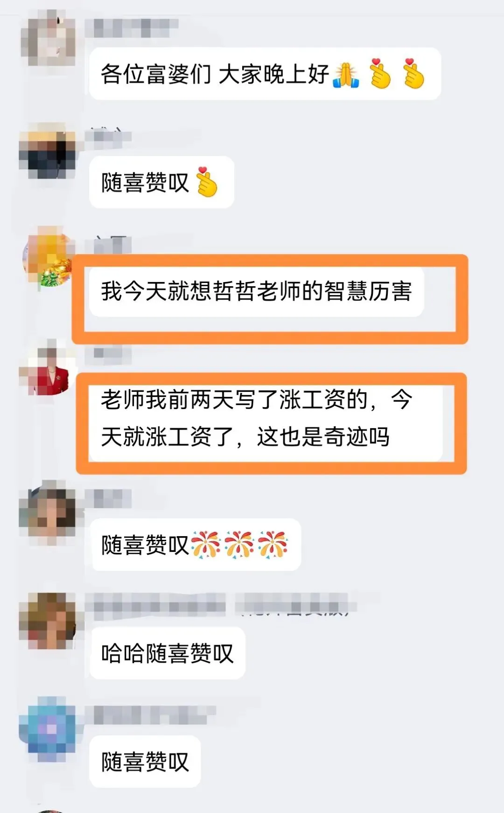Select the 涨工资 miracle message bubble
The width and height of the screenshot is (504, 813).
(266, 419)
